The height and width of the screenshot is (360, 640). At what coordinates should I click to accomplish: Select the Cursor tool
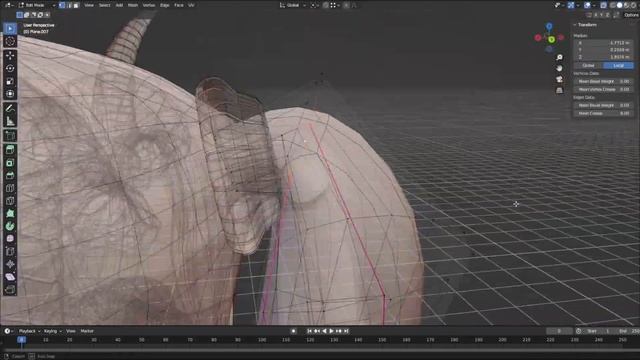10,42
